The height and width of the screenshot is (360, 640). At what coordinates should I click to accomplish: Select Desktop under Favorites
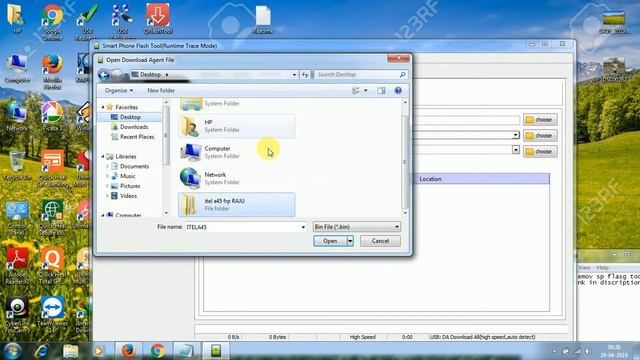point(130,117)
